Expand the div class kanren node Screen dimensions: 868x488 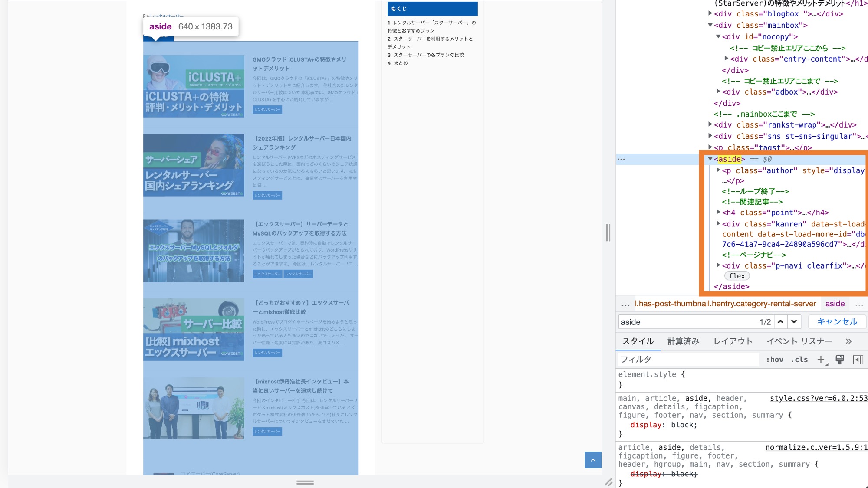click(718, 223)
